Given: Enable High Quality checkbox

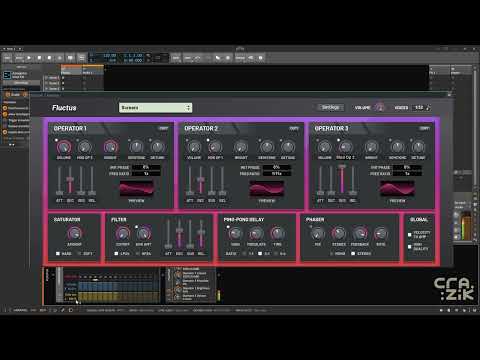Looking at the screenshot, I should [410, 247].
